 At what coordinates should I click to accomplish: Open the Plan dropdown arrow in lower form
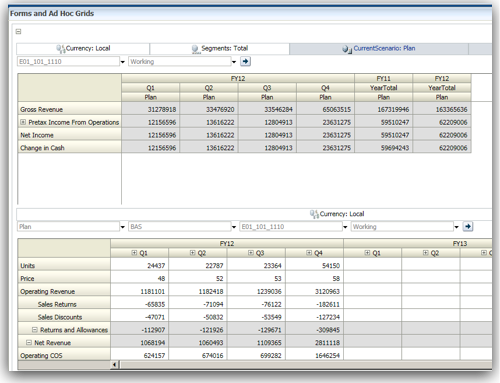pos(122,227)
